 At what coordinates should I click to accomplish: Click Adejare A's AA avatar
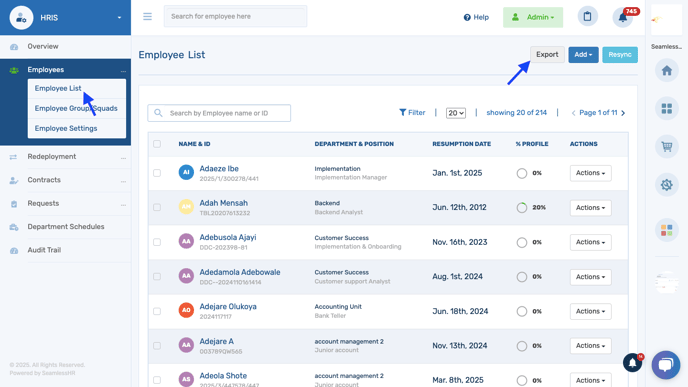186,345
